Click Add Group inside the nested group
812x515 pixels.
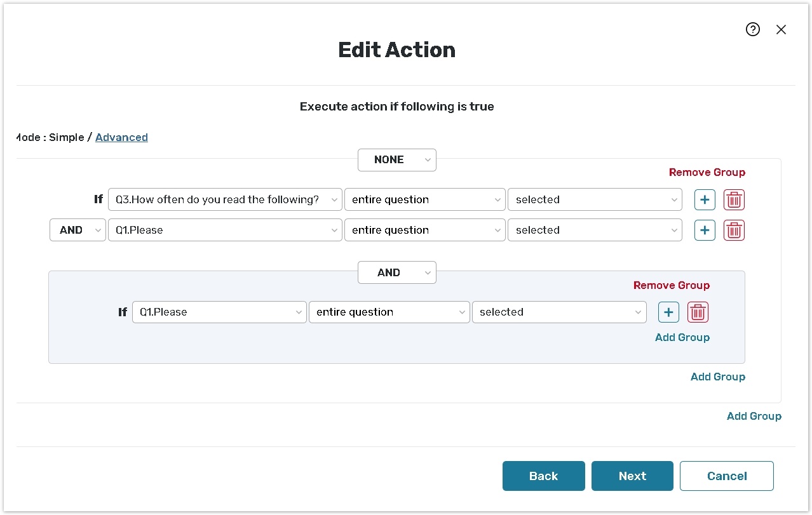tap(682, 337)
